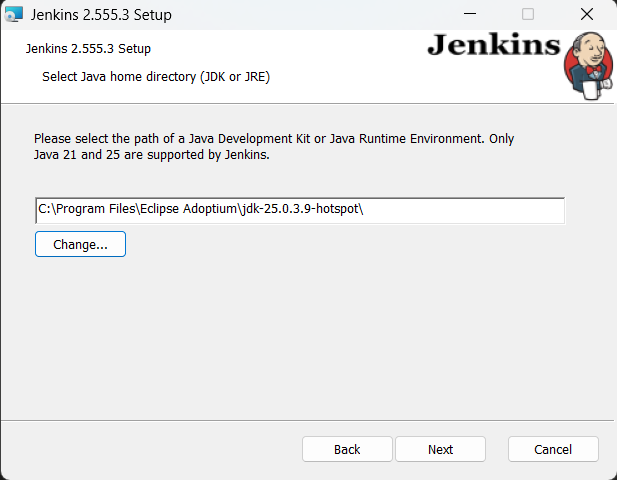This screenshot has height=480, width=617.
Task: Return with the Back button
Action: (347, 449)
